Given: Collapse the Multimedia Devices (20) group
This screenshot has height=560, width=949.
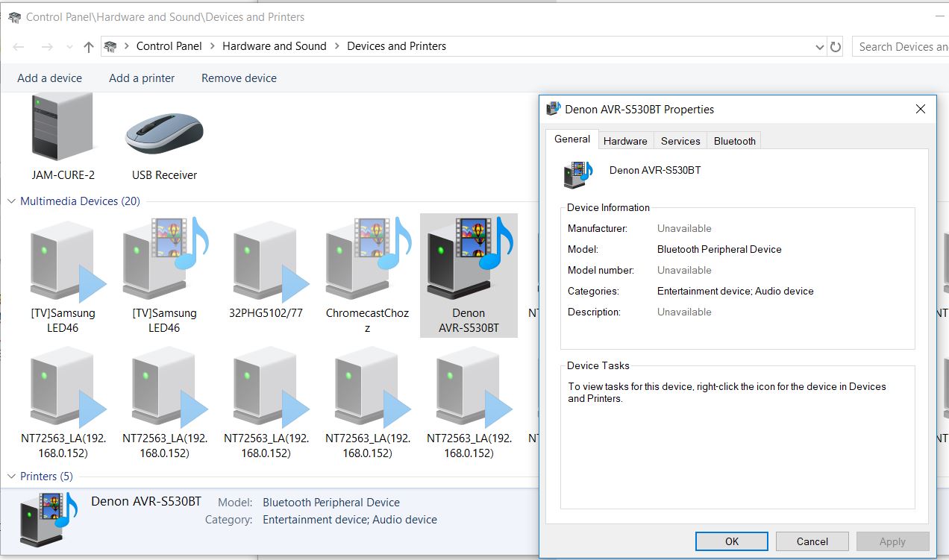Looking at the screenshot, I should [12, 201].
